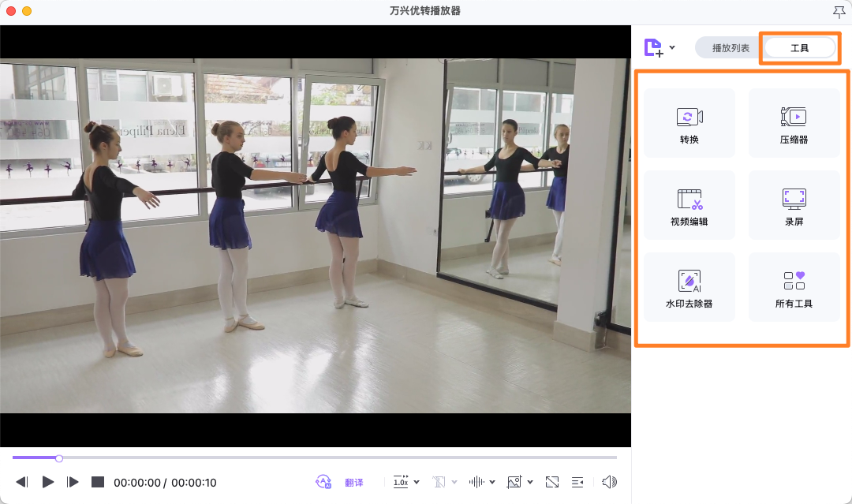Toggle the playlist side panel icon
Viewport: 852px width, 504px height.
577,482
